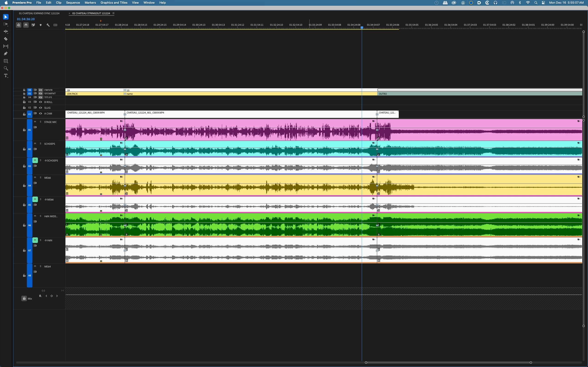The width and height of the screenshot is (588, 367).
Task: Switch to 01 CHATEAU EXPAND SYNC tab
Action: [x=39, y=13]
